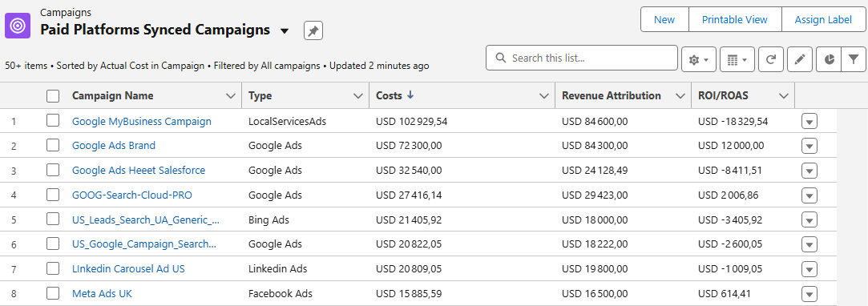The width and height of the screenshot is (868, 306).
Task: Open the US_Google_Campaign_Search campaign link
Action: (x=144, y=244)
